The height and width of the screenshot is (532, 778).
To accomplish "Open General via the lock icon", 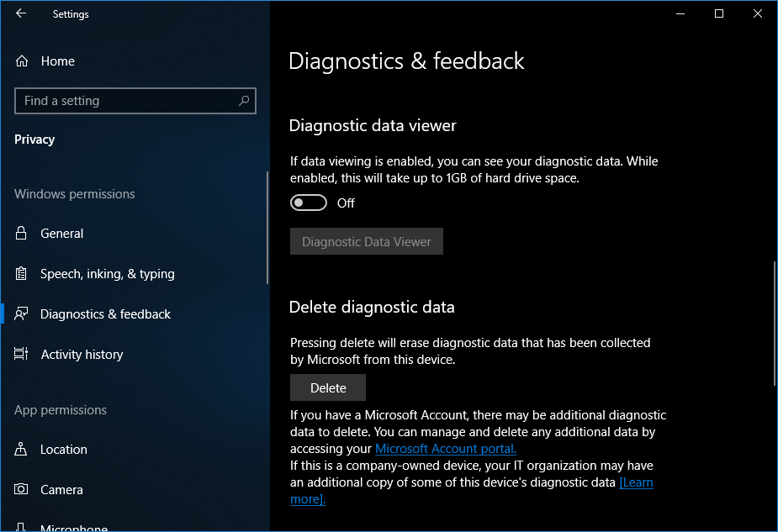I will 22,234.
